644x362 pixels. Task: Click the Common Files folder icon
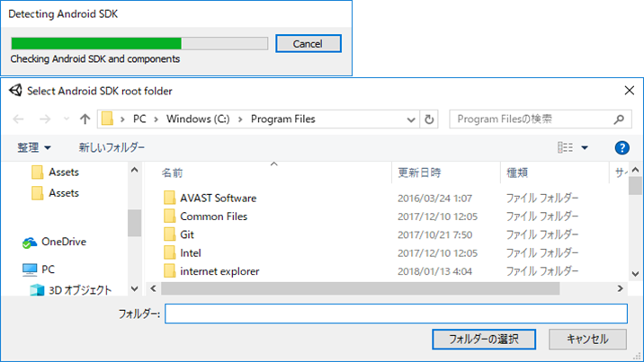click(x=169, y=216)
